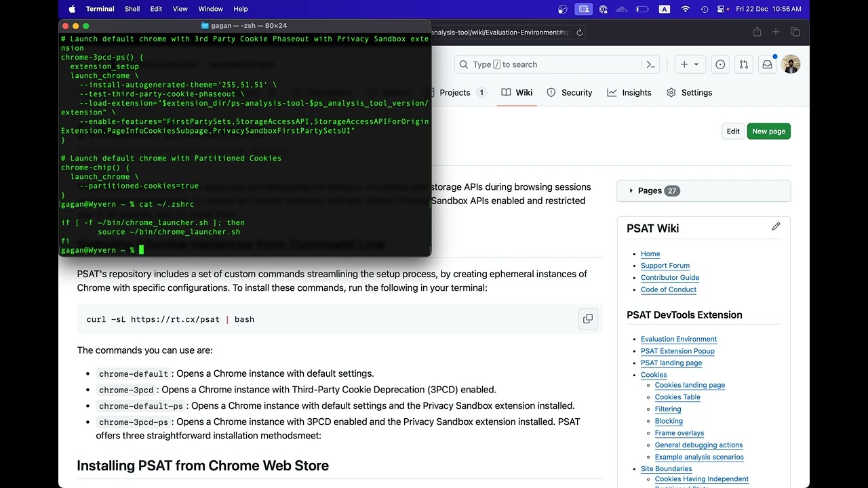The image size is (868, 488).
Task: Copy the curl command to clipboard
Action: tap(588, 319)
